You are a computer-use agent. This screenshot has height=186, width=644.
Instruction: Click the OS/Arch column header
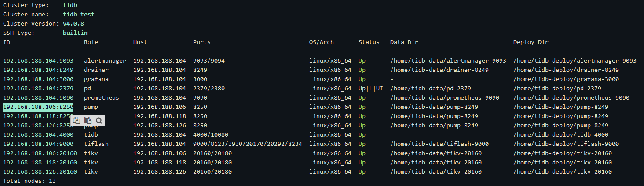[322, 42]
